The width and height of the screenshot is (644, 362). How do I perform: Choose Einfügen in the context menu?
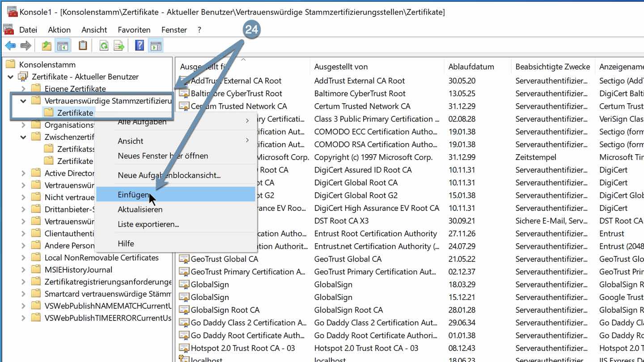coord(175,194)
